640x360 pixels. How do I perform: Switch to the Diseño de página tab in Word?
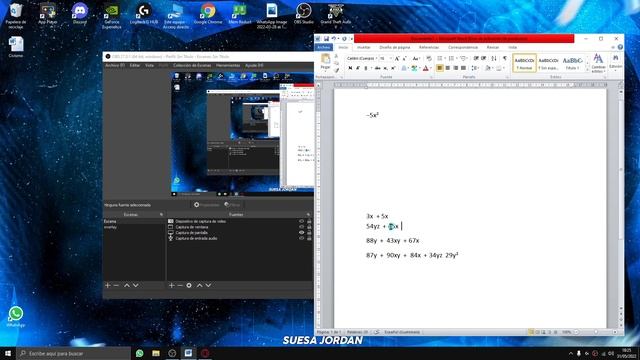(395, 47)
